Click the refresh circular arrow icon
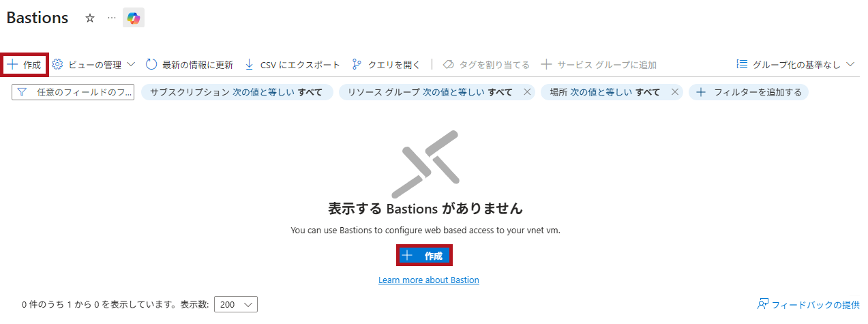868x324 pixels. tap(151, 64)
